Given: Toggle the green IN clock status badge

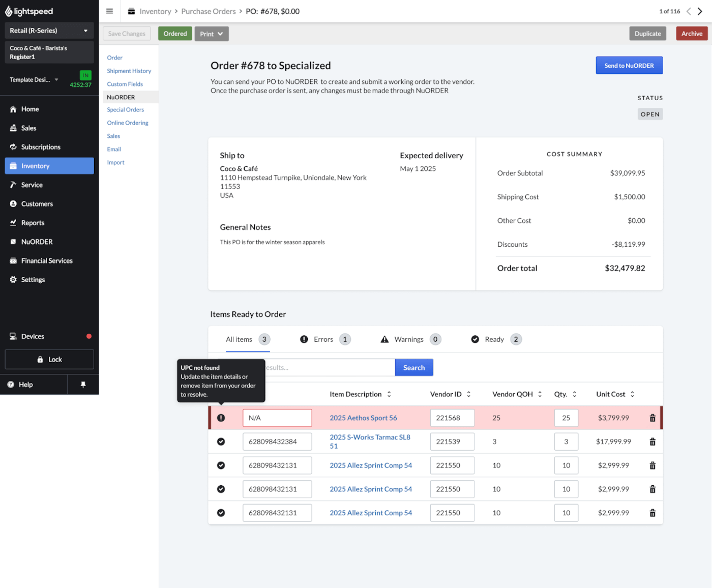Looking at the screenshot, I should pyautogui.click(x=85, y=75).
